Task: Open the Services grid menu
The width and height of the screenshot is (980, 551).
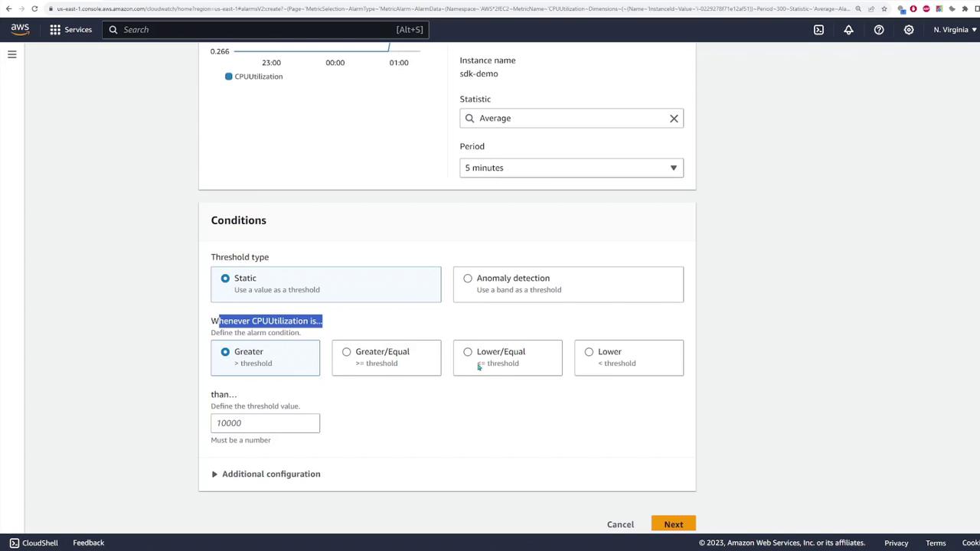Action: coord(70,29)
